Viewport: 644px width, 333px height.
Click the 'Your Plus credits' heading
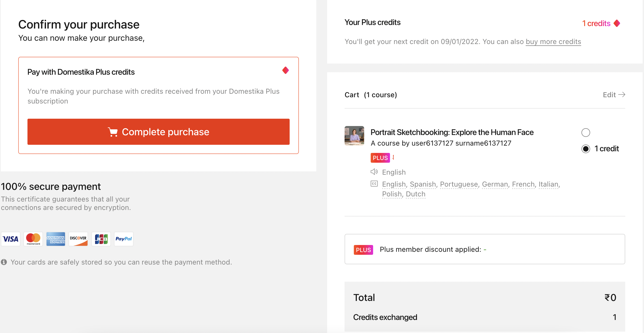(373, 22)
